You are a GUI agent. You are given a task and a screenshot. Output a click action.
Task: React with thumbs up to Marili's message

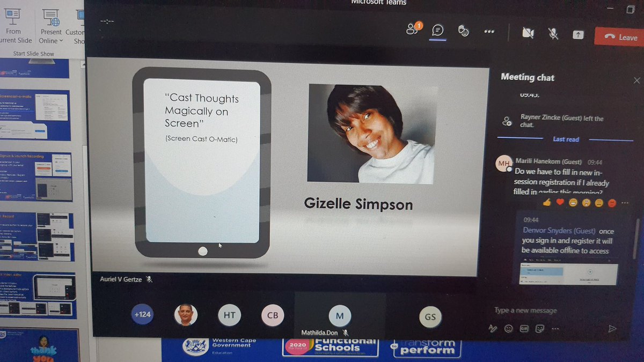pyautogui.click(x=547, y=203)
